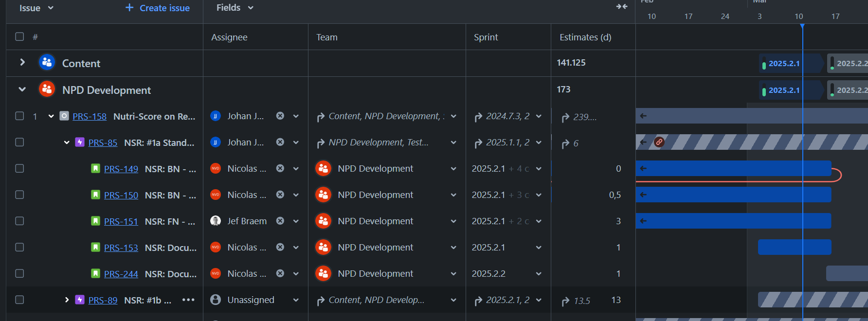Screen dimensions: 868x321
Task: Click the three-dots menu on PRS-89
Action: coord(188,300)
